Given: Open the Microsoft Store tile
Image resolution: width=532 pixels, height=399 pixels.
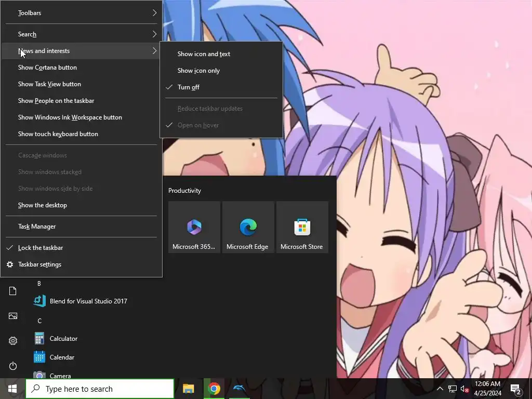Looking at the screenshot, I should 302,227.
